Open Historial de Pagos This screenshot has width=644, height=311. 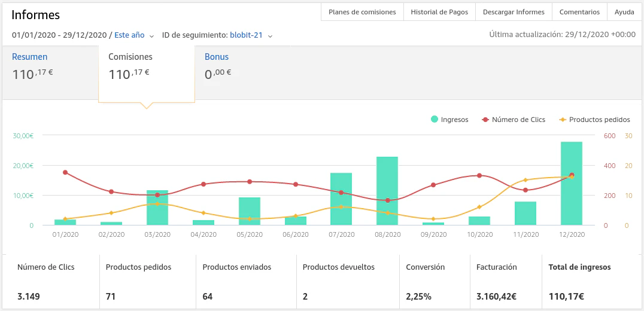tap(439, 12)
